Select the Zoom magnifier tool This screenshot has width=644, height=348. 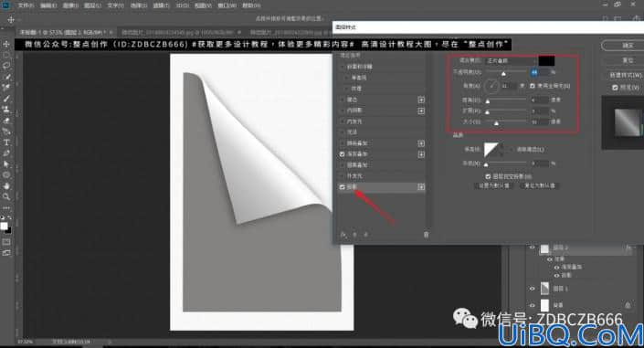pyautogui.click(x=6, y=196)
